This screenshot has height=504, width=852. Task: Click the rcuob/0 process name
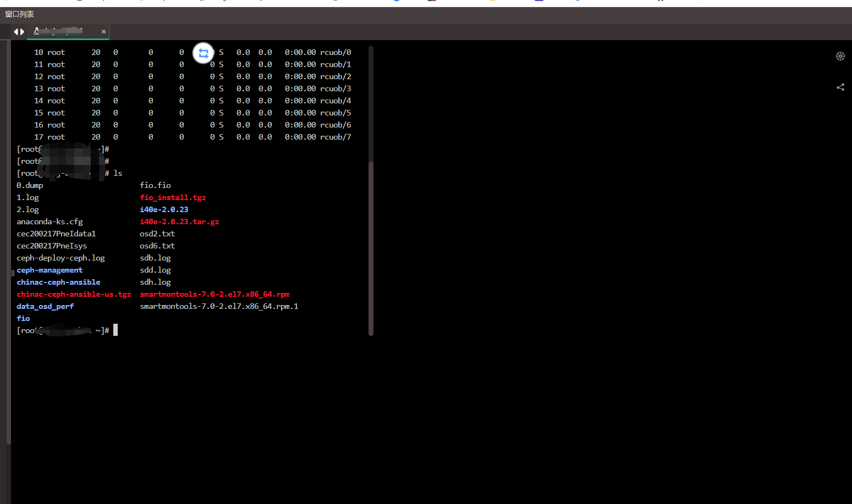pyautogui.click(x=336, y=52)
